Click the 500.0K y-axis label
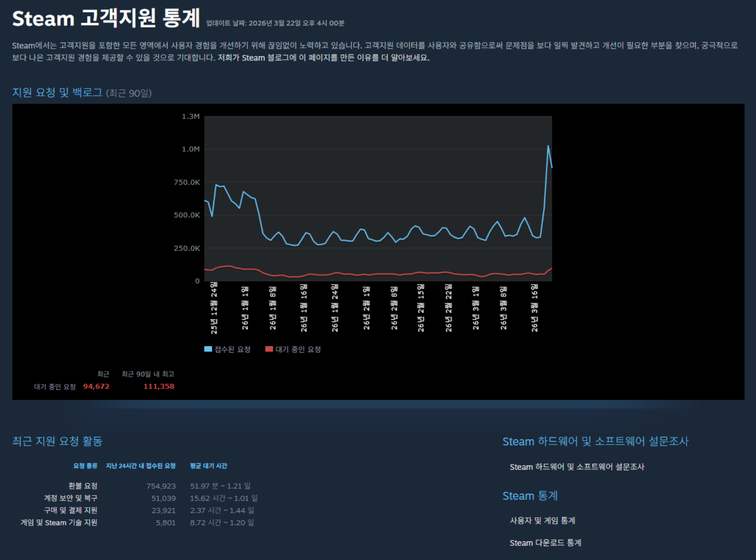This screenshot has height=560, width=756. (x=187, y=215)
